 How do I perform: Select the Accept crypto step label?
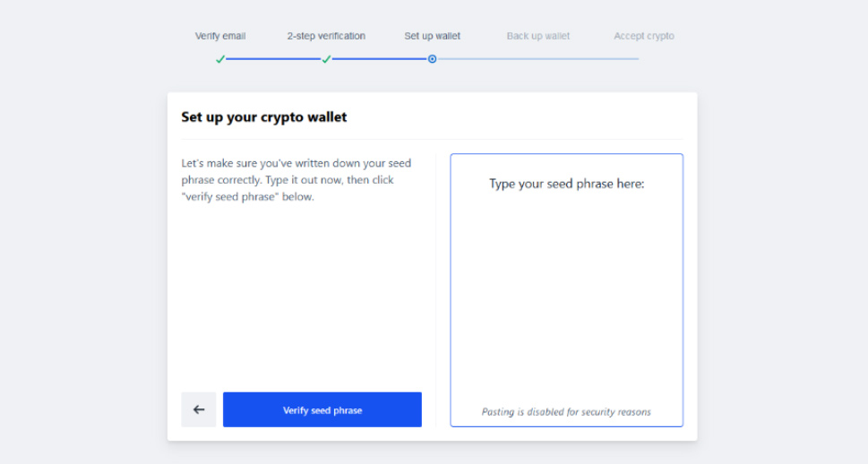coord(644,36)
